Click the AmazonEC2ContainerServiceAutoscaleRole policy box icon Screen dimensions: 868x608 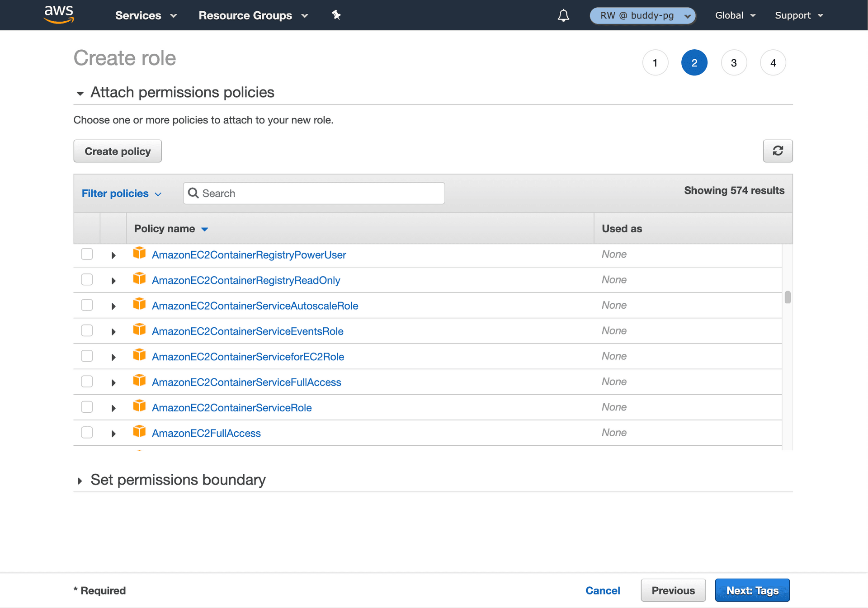[139, 304]
